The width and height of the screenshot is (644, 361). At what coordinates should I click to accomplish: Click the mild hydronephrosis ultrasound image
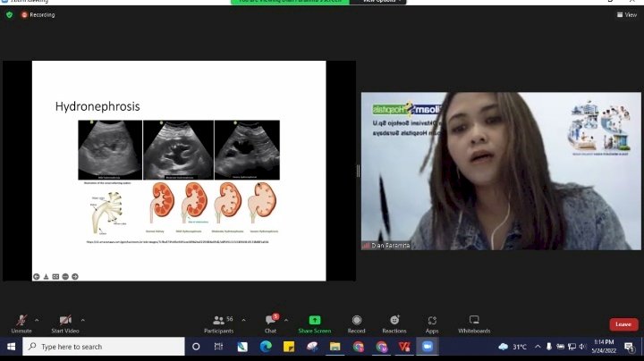point(110,150)
